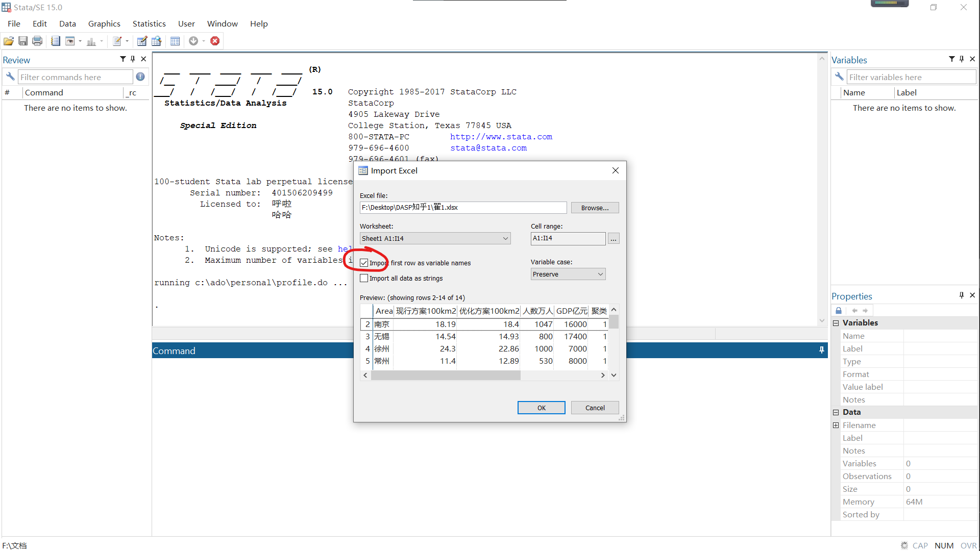
Task: Click the Browse... button
Action: 595,208
